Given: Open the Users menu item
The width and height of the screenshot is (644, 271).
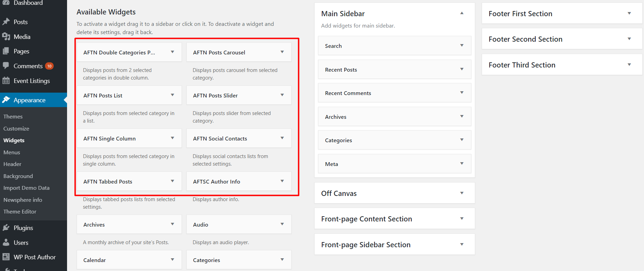Looking at the screenshot, I should click(x=21, y=242).
